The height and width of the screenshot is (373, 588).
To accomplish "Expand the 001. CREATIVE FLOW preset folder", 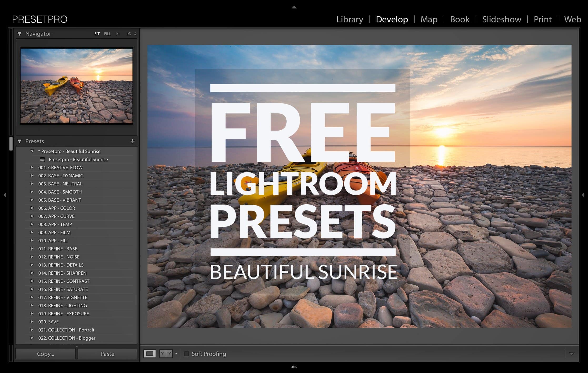I will 32,167.
